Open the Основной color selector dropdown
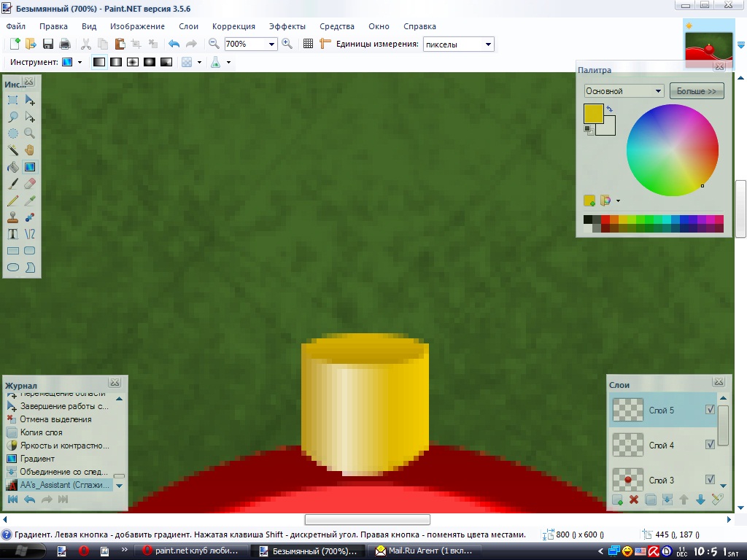The width and height of the screenshot is (747, 560). [x=624, y=91]
